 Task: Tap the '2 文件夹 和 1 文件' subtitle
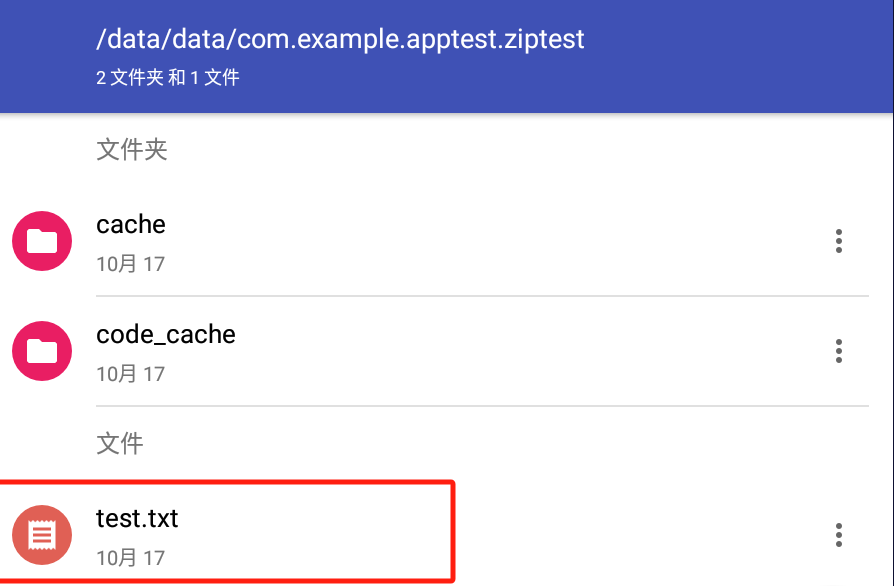tap(168, 78)
